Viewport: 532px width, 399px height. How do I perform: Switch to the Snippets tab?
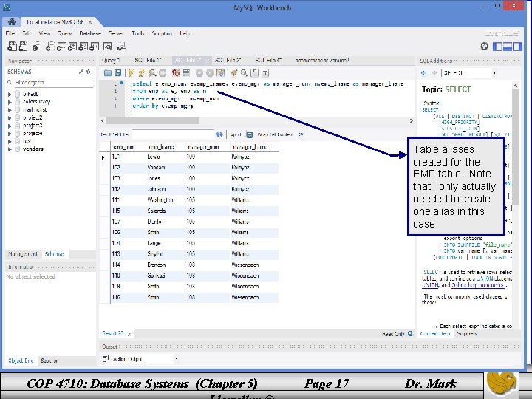pyautogui.click(x=467, y=333)
